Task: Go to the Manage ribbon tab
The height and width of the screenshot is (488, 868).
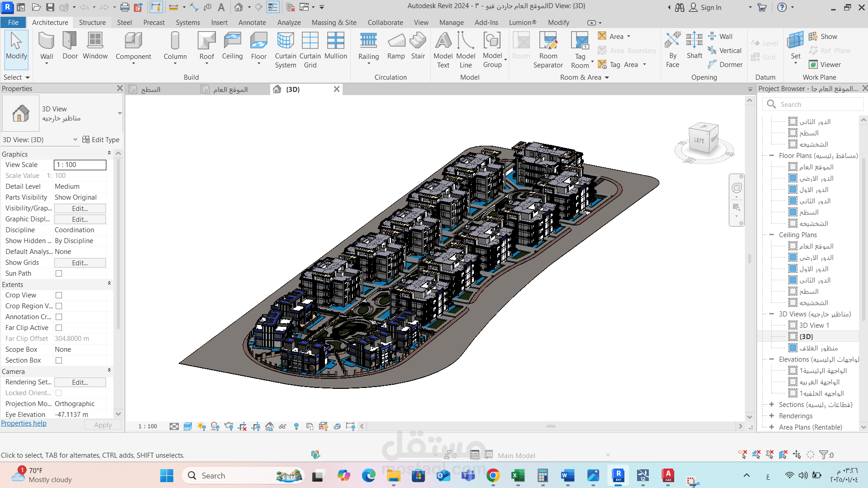Action: [x=451, y=22]
